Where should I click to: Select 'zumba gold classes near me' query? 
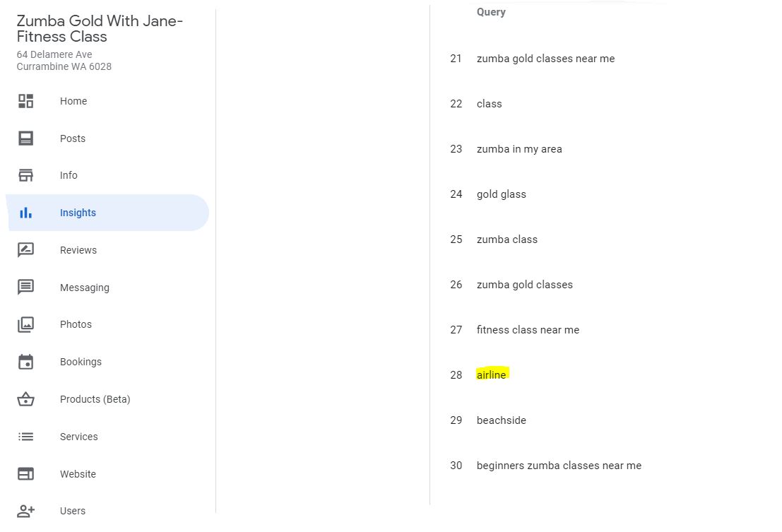545,59
